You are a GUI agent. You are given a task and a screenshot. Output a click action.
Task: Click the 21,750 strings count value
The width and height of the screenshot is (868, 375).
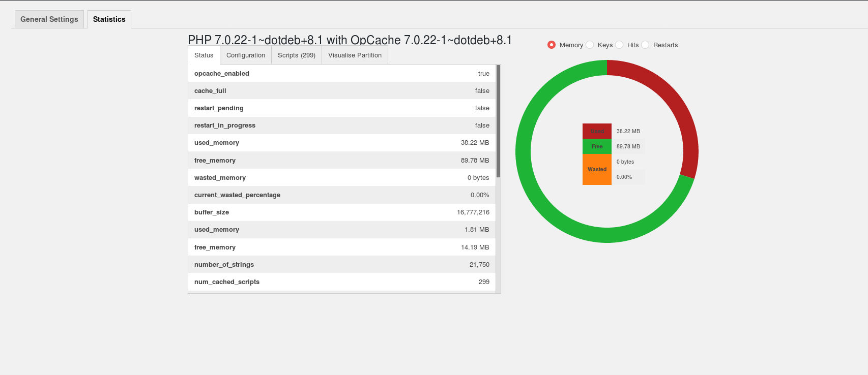point(479,265)
